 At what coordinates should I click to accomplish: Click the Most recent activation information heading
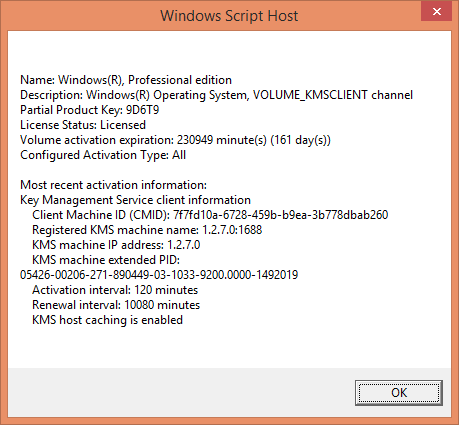point(113,185)
